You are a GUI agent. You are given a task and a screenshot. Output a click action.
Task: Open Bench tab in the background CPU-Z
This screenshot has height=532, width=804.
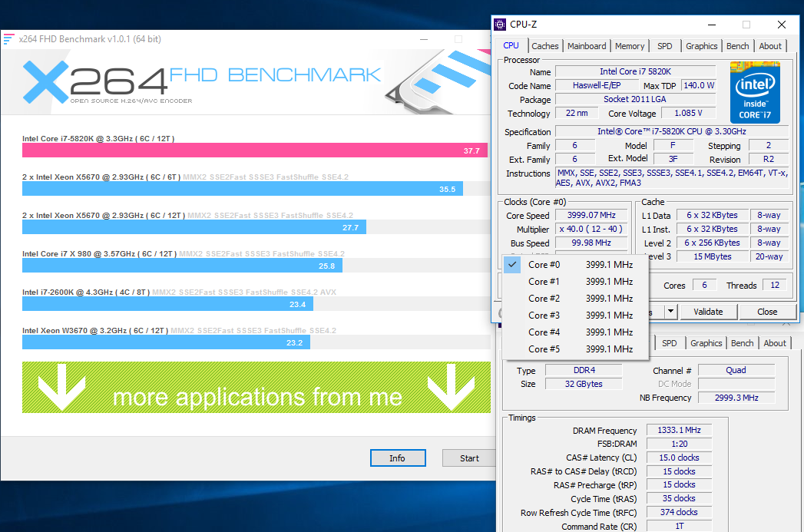742,343
